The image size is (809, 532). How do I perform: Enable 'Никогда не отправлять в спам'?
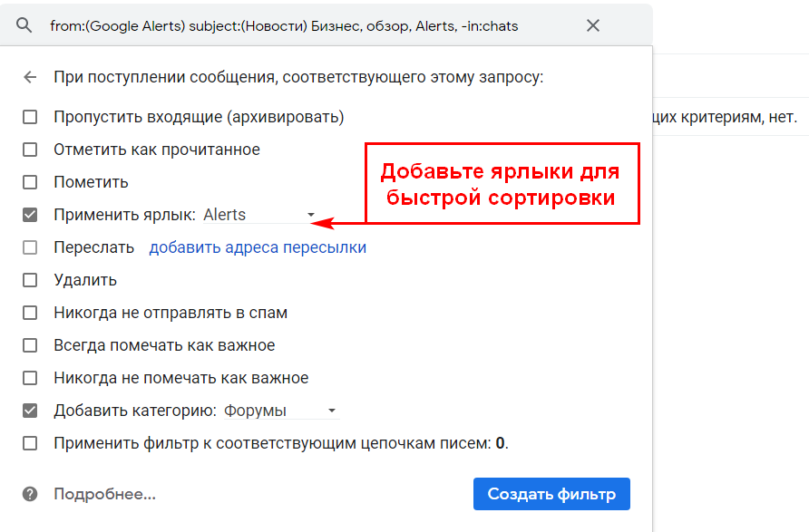click(30, 313)
